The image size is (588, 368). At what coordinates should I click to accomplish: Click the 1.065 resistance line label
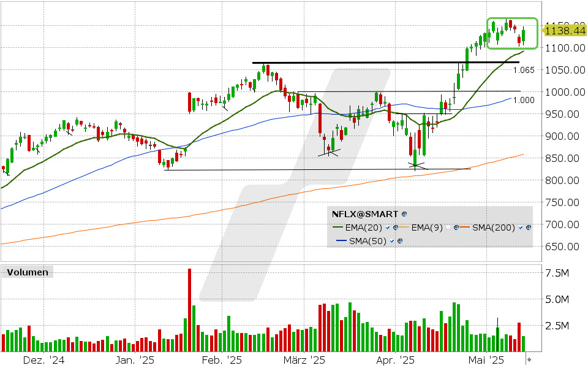tap(524, 70)
